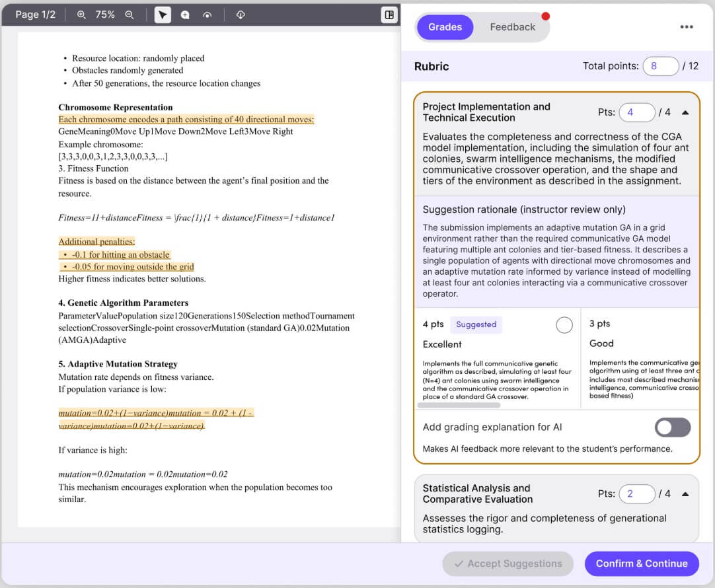715x588 pixels.
Task: Click 'Resource location: randomly placed' bullet
Action: pyautogui.click(x=138, y=58)
